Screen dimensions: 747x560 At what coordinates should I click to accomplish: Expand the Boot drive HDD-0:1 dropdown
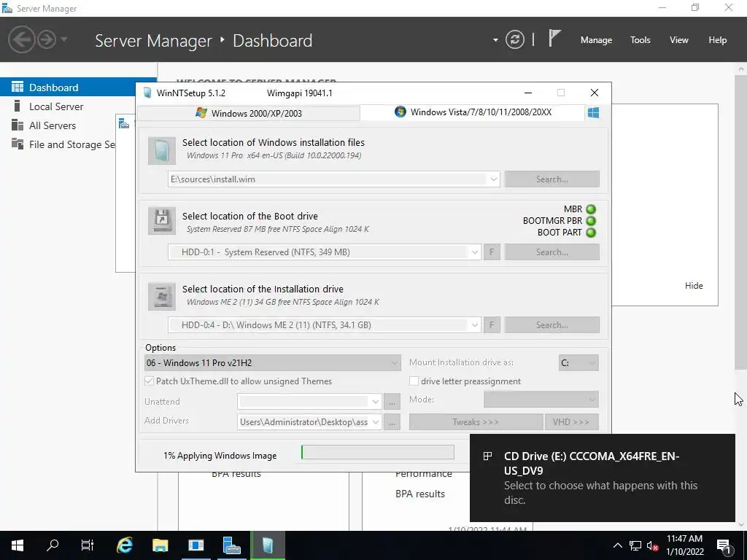pos(474,252)
